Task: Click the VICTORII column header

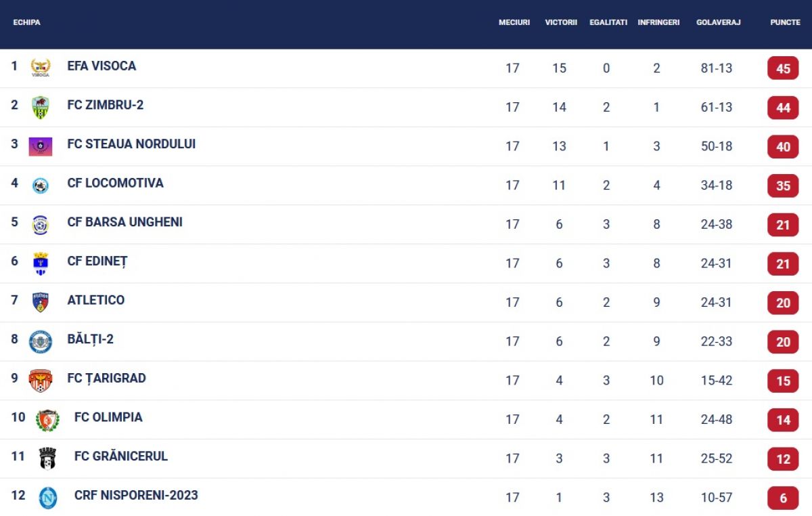Action: [x=561, y=22]
